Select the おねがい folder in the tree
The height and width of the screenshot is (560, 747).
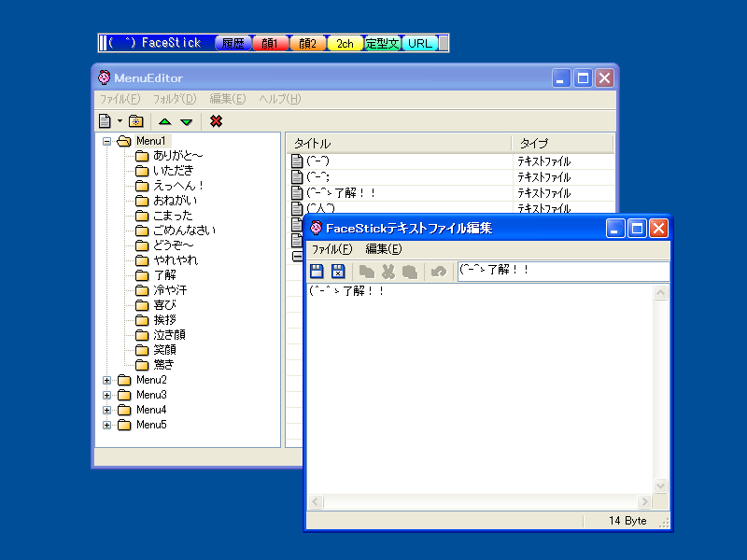(175, 201)
